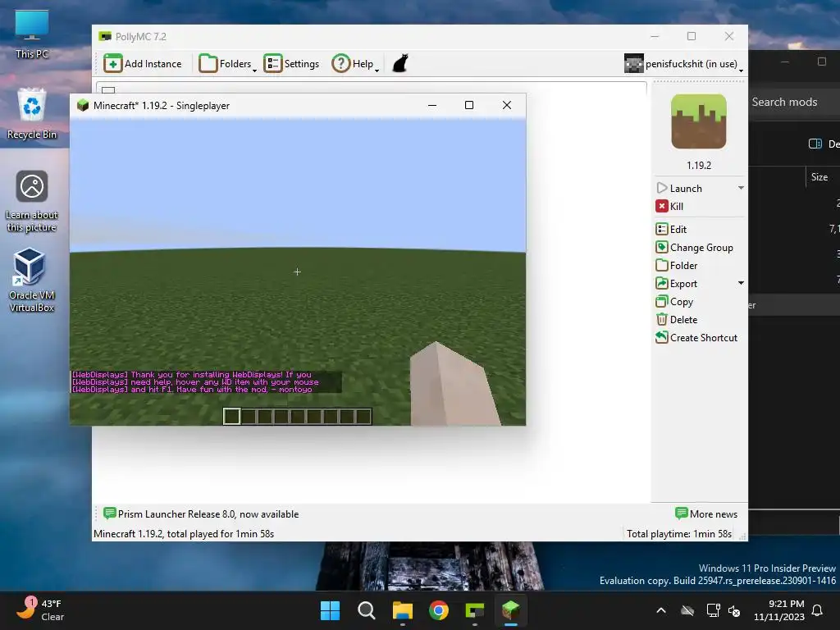
Task: Open the instance Folder
Action: click(x=677, y=266)
